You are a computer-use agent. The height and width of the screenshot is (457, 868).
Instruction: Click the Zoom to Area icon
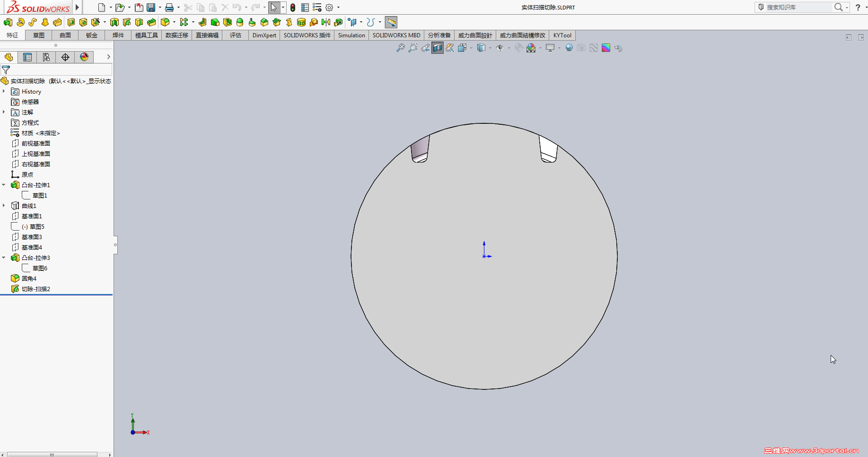pos(413,48)
